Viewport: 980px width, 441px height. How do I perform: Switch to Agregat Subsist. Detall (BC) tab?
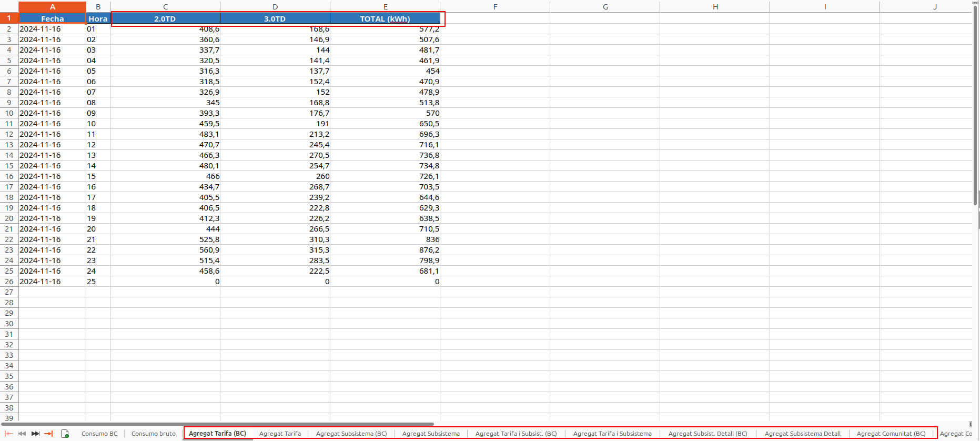(708, 434)
